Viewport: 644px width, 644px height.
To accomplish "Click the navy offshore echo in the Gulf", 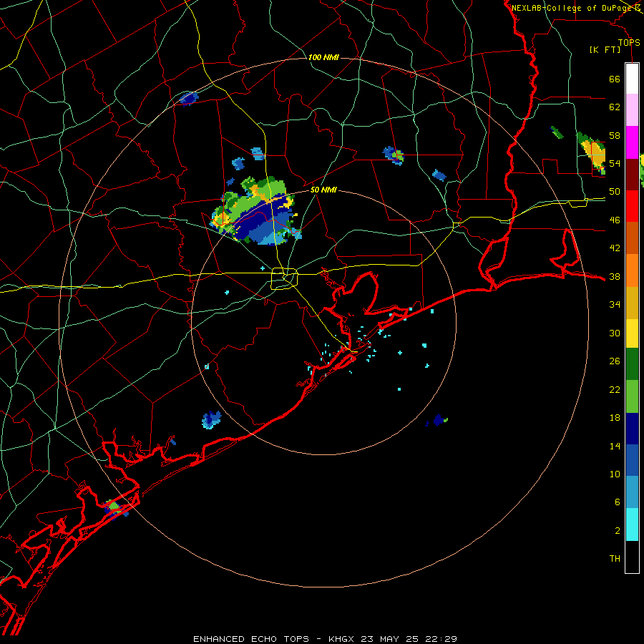I will click(x=438, y=420).
